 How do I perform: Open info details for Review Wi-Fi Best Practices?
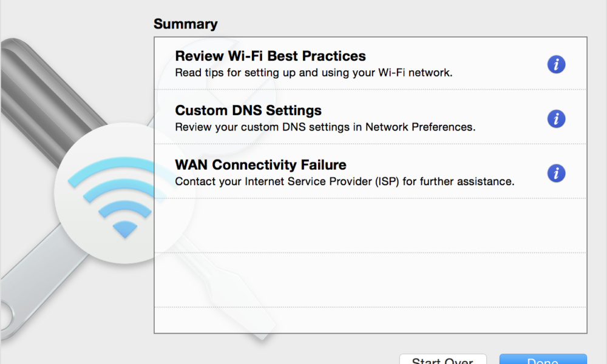click(x=557, y=64)
